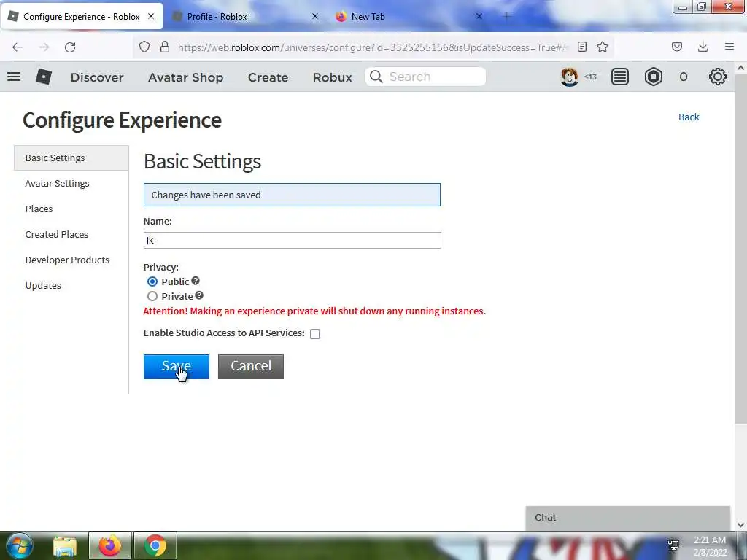Open the settings gear icon
The height and width of the screenshot is (560, 747).
point(718,77)
